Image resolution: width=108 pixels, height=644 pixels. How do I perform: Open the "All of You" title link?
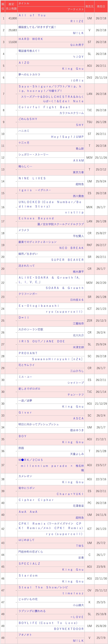(x=32, y=15)
